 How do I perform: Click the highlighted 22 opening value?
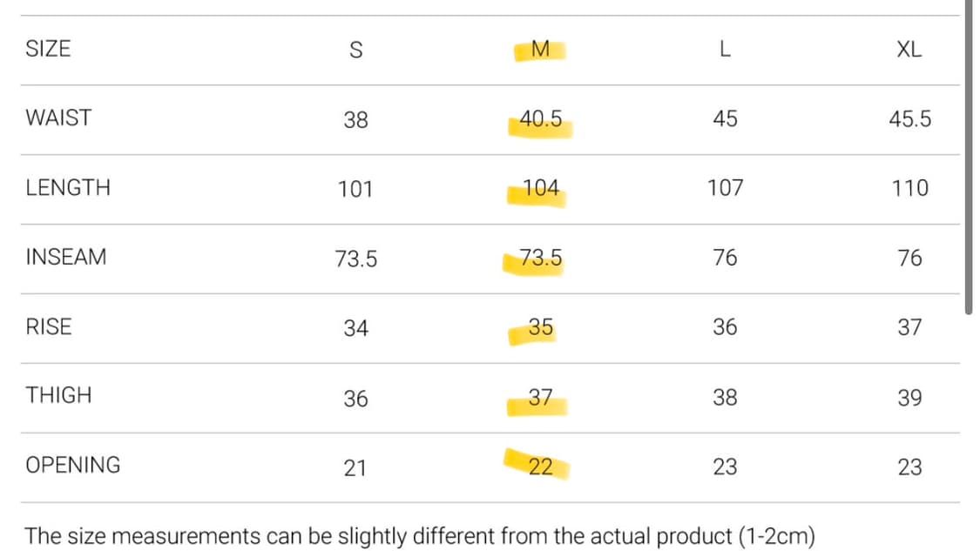541,467
